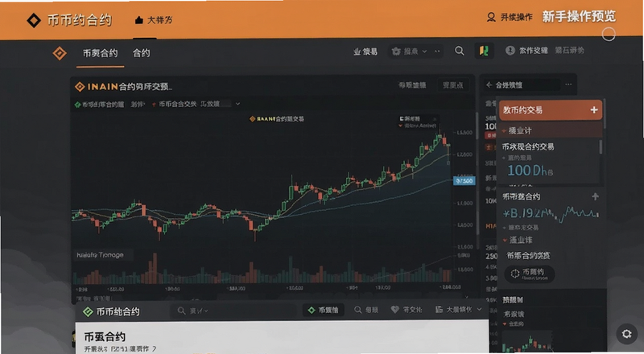The image size is (644, 354).
Task: Click the ellipsis inside the navigation dropdown box
Action: point(437,51)
